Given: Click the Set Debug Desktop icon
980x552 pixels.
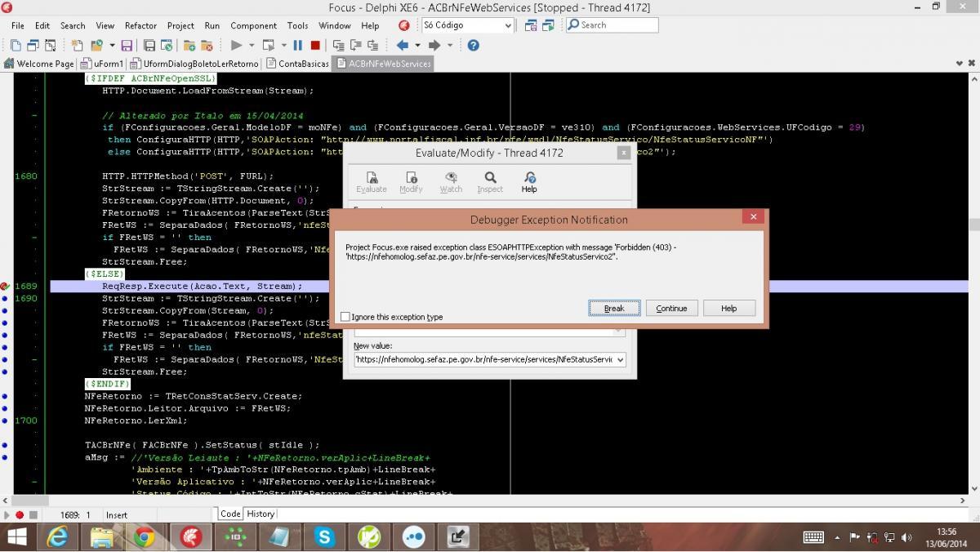Looking at the screenshot, I should 549,25.
